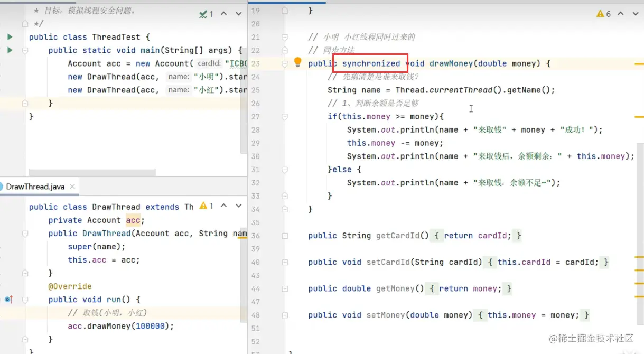Click 'setCardId' method name

[388, 262]
